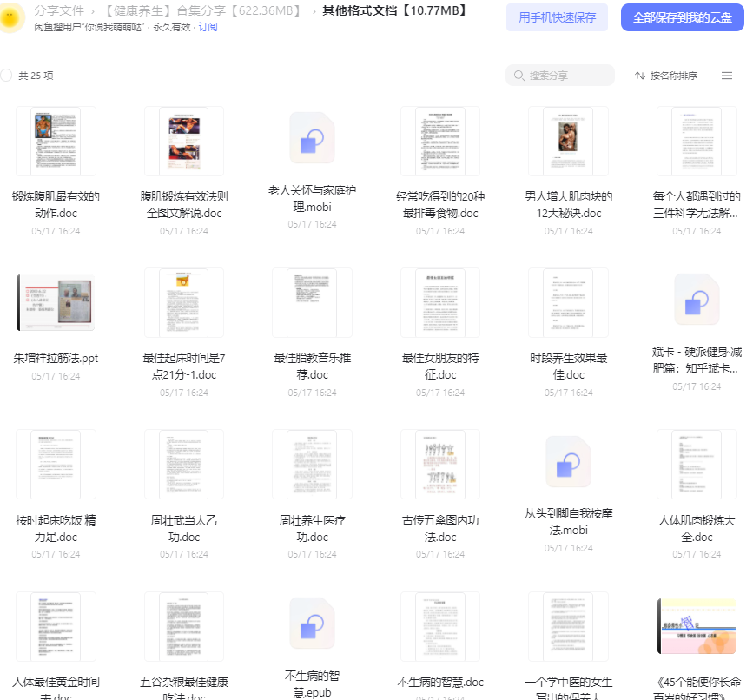Screen dimensions: 753x700
Task: Toggle the select-all checkbox beside 共 25 项
Action: [6, 76]
